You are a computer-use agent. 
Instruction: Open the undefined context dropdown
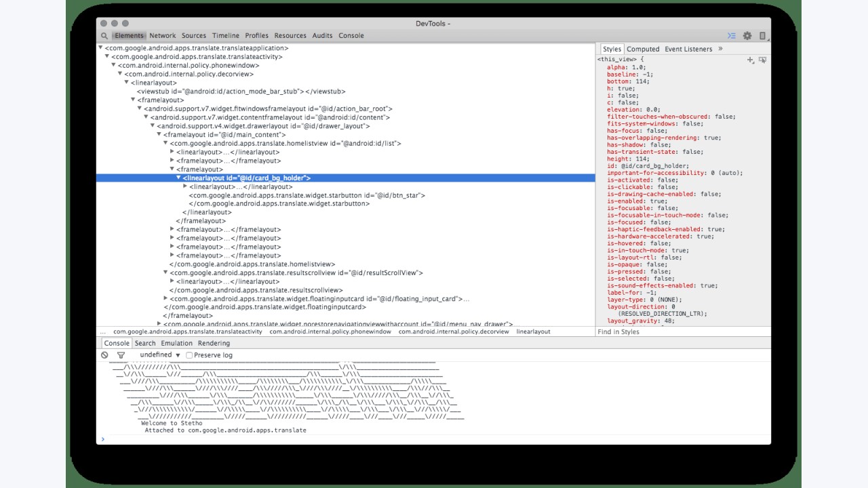point(160,355)
